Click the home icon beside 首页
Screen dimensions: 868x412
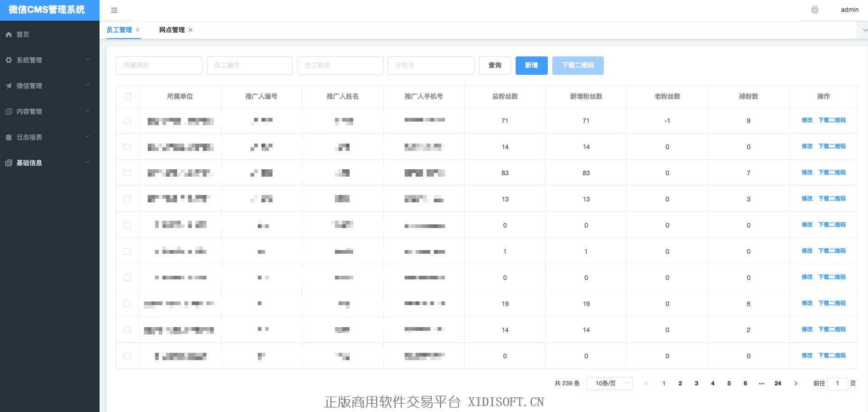9,34
